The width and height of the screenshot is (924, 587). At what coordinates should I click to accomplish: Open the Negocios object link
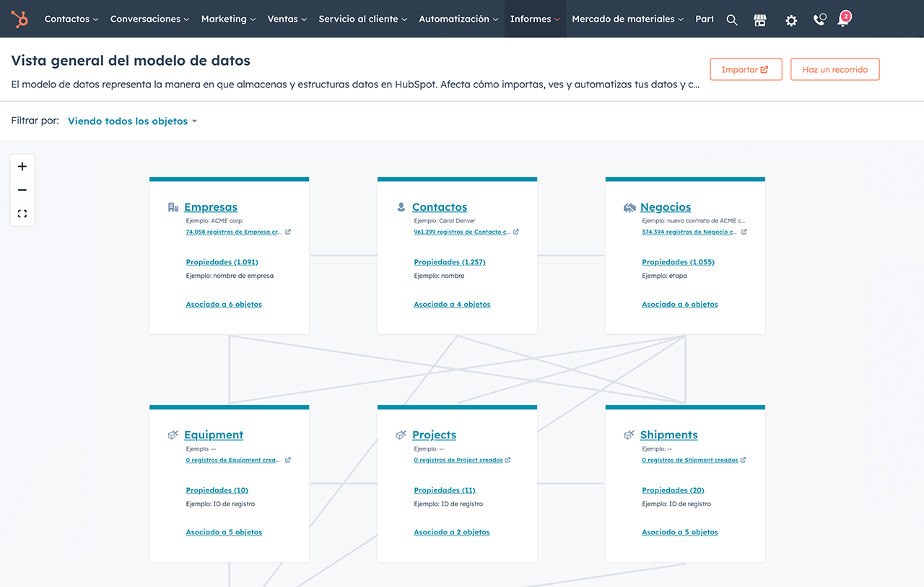click(665, 207)
